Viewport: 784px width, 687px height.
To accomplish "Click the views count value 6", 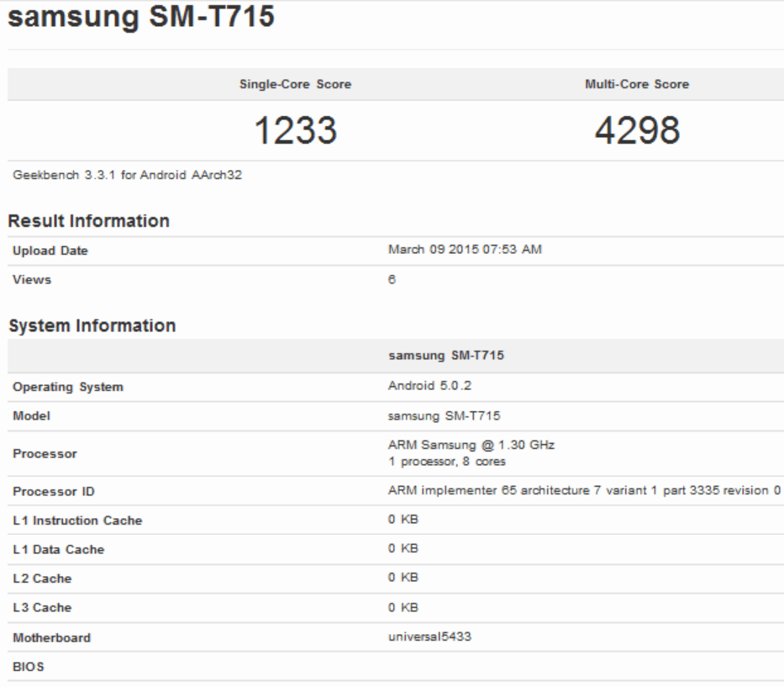I will pos(392,279).
